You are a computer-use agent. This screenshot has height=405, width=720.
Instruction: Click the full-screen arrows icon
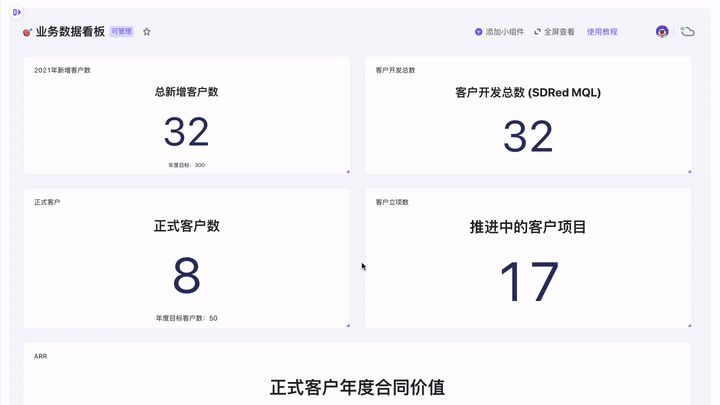click(x=538, y=32)
